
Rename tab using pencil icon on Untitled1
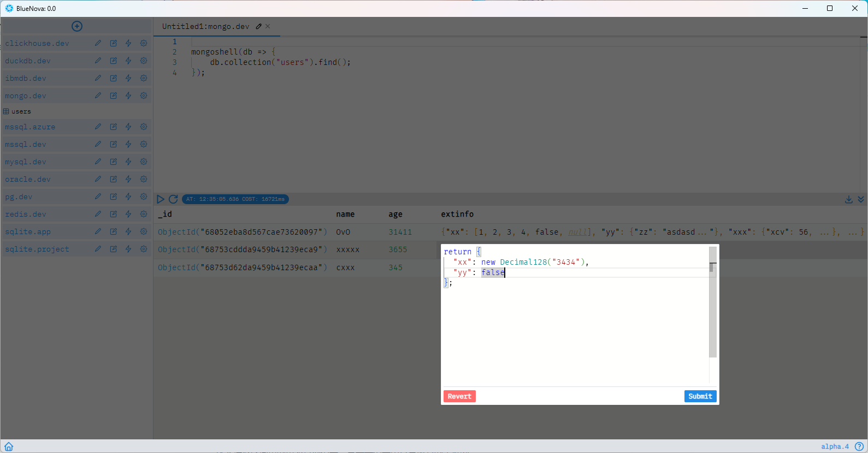point(258,26)
